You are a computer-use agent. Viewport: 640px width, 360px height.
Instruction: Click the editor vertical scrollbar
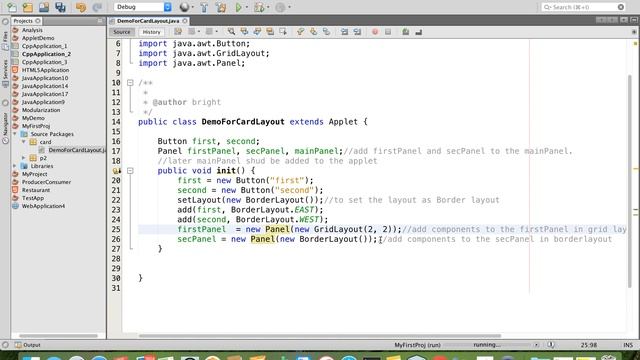631,182
